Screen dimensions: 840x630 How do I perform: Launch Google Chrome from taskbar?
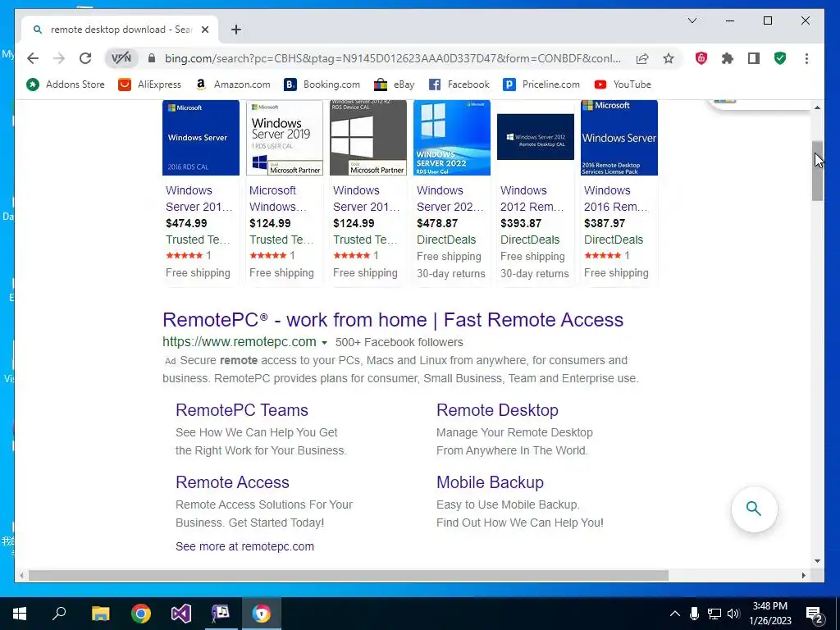[x=141, y=614]
